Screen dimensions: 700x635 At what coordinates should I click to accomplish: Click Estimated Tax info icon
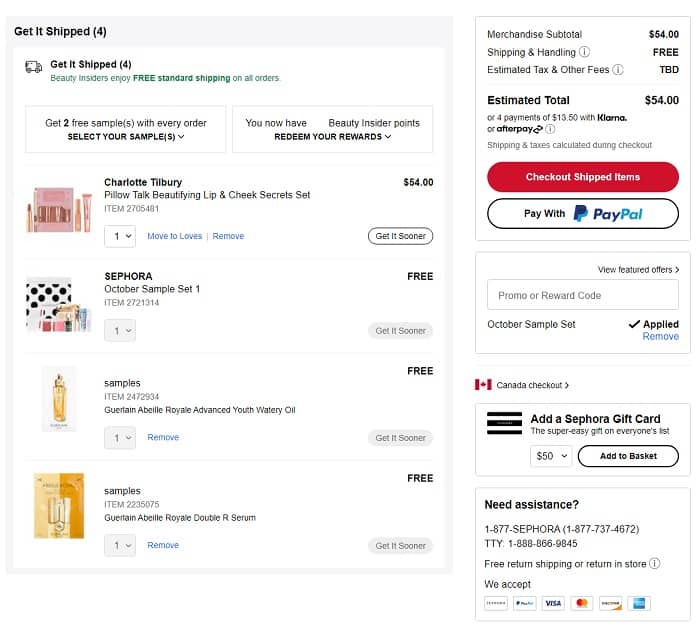pos(618,70)
